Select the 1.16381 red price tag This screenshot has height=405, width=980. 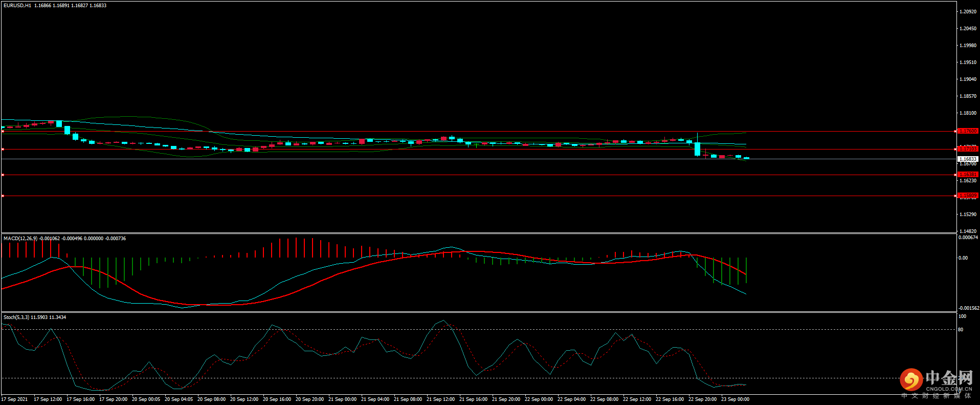(x=967, y=175)
